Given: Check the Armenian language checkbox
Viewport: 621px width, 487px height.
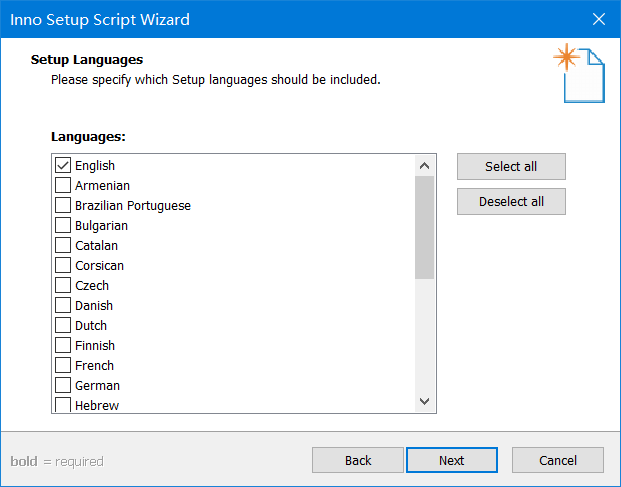Looking at the screenshot, I should (x=63, y=185).
